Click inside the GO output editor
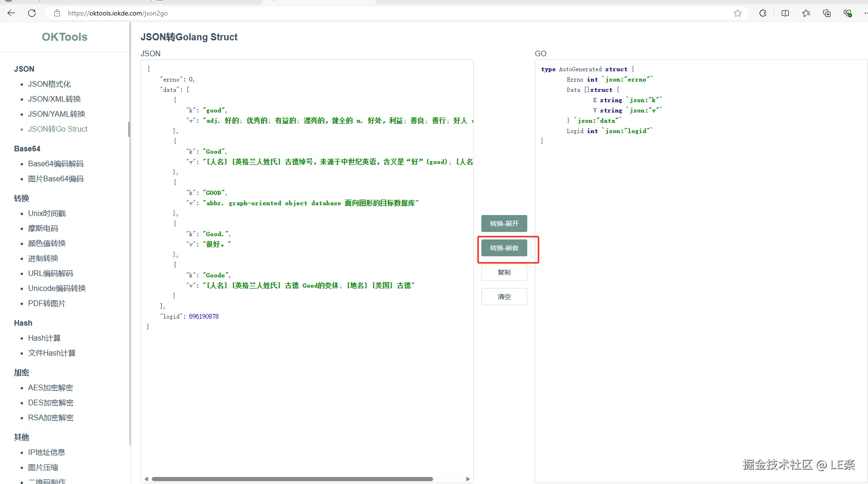Image resolution: width=868 pixels, height=484 pixels. pyautogui.click(x=701, y=271)
